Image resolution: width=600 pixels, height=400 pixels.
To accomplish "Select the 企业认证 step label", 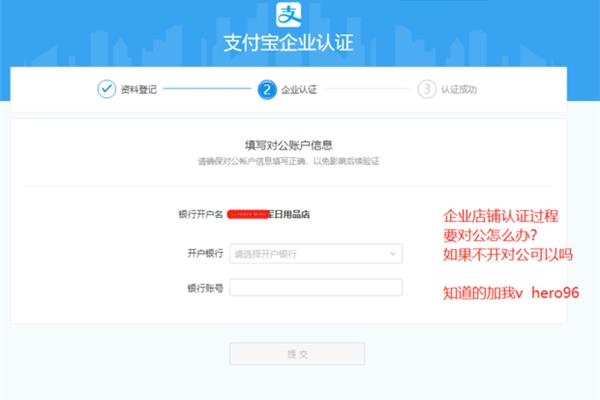I will pyautogui.click(x=299, y=90).
